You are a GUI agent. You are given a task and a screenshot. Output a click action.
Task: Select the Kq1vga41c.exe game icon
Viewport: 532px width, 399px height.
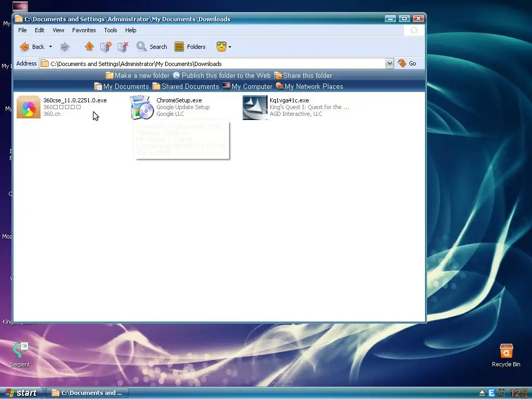(x=255, y=108)
